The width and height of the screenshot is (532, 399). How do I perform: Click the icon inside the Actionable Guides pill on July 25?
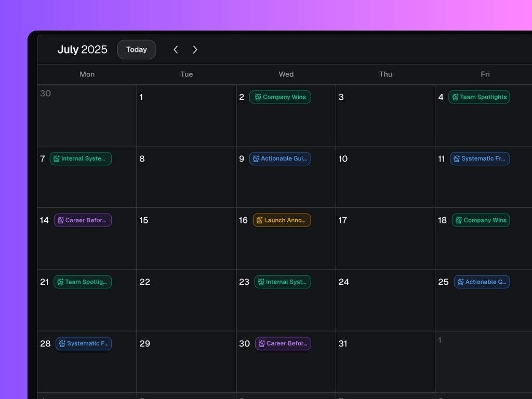coord(460,282)
